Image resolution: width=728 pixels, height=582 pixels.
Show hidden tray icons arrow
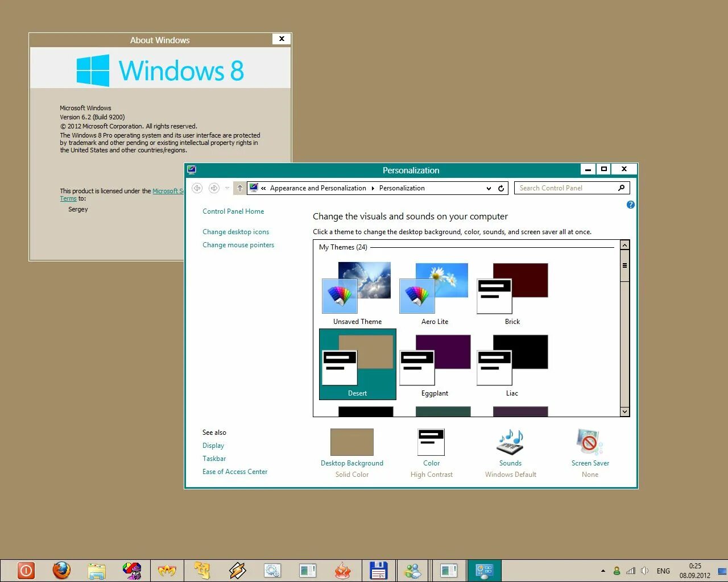pos(603,571)
